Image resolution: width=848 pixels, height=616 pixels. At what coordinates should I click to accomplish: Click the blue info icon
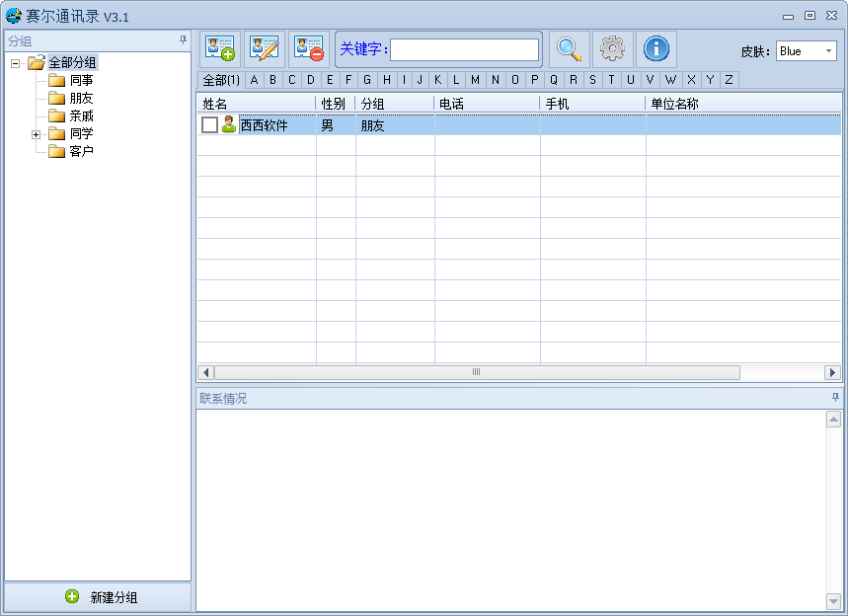click(656, 48)
